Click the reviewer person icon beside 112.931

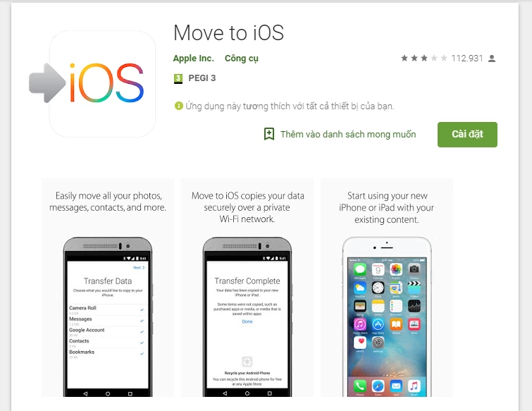pos(492,59)
